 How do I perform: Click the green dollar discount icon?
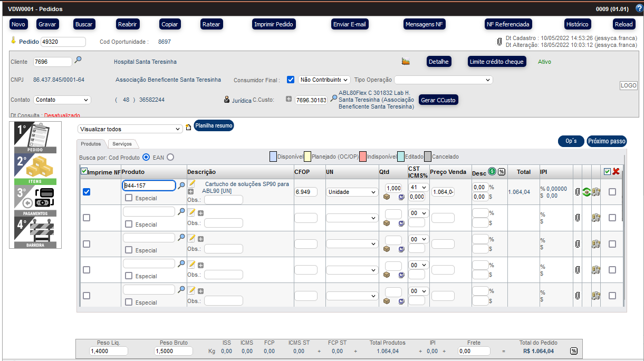(492, 171)
